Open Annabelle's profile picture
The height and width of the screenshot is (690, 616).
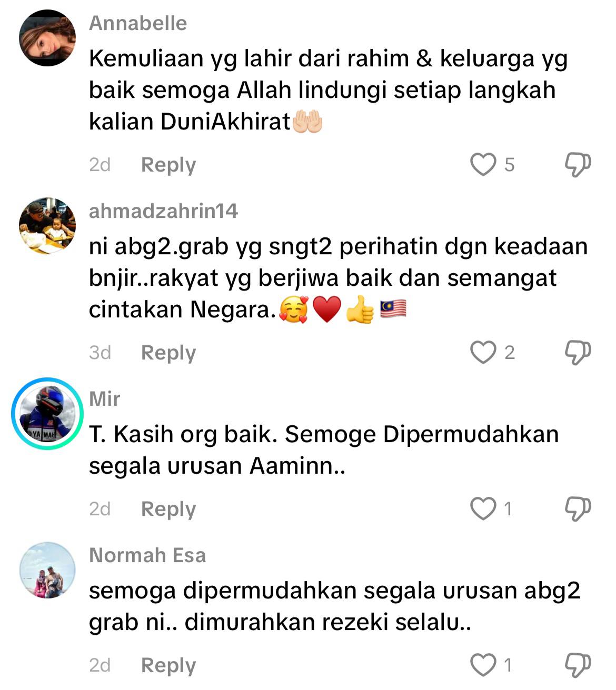(47, 38)
